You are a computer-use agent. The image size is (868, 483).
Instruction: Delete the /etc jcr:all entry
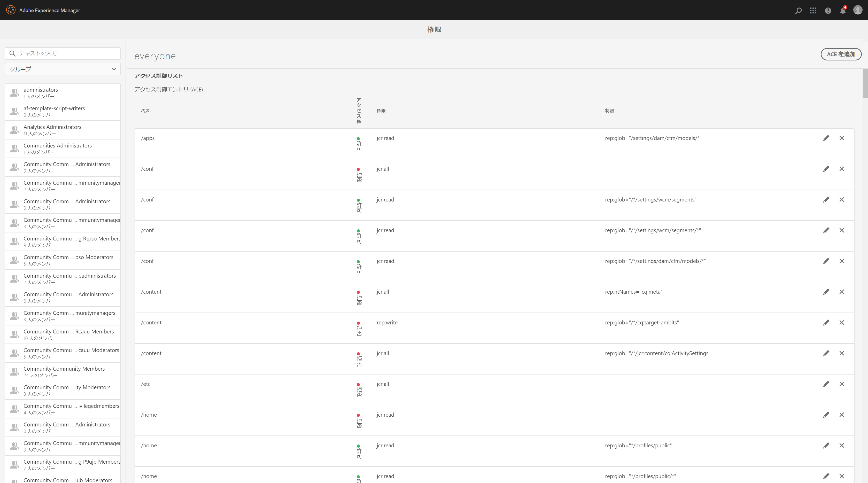[841, 384]
